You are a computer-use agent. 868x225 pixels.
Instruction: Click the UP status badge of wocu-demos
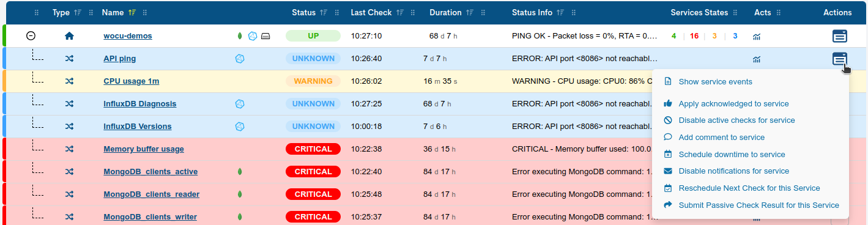point(313,36)
